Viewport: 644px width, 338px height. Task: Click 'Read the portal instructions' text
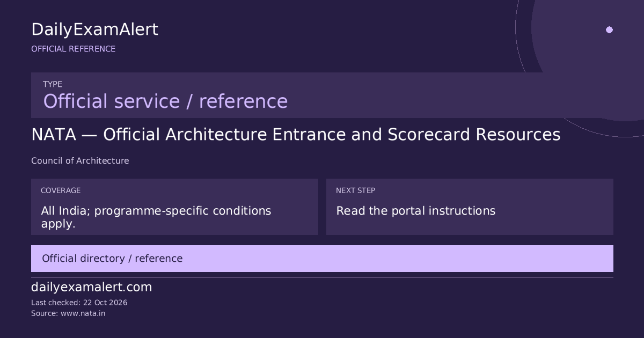pos(415,211)
